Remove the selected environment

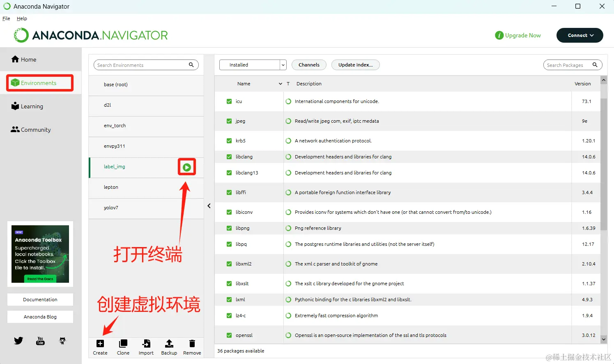point(192,347)
